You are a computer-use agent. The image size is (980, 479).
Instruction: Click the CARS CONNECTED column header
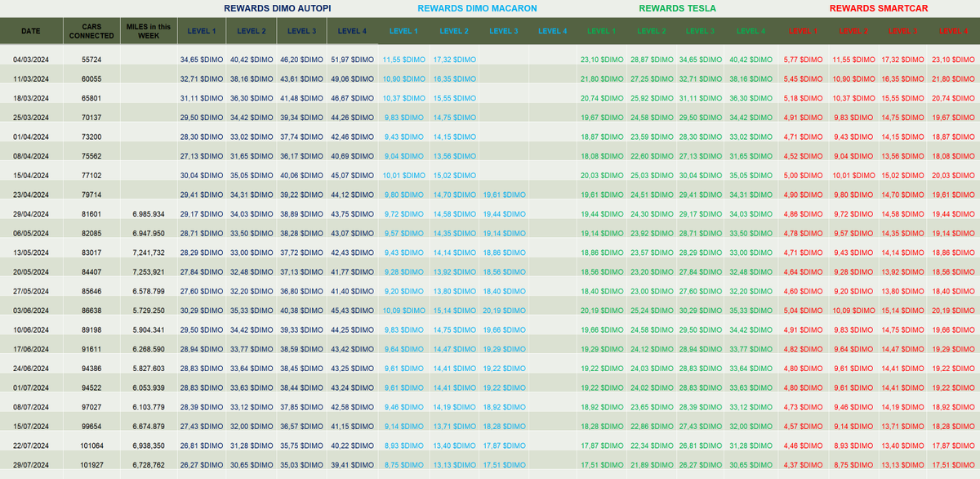[x=91, y=31]
